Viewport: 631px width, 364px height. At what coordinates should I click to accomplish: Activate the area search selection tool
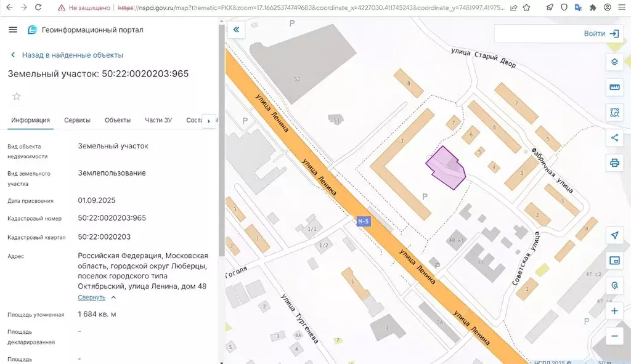pos(614,112)
